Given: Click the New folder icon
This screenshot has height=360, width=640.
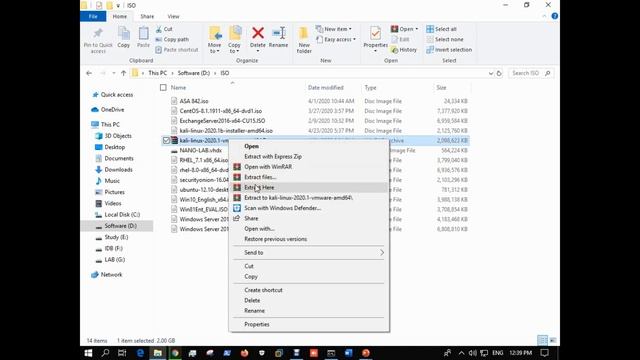Looking at the screenshot, I should (304, 34).
